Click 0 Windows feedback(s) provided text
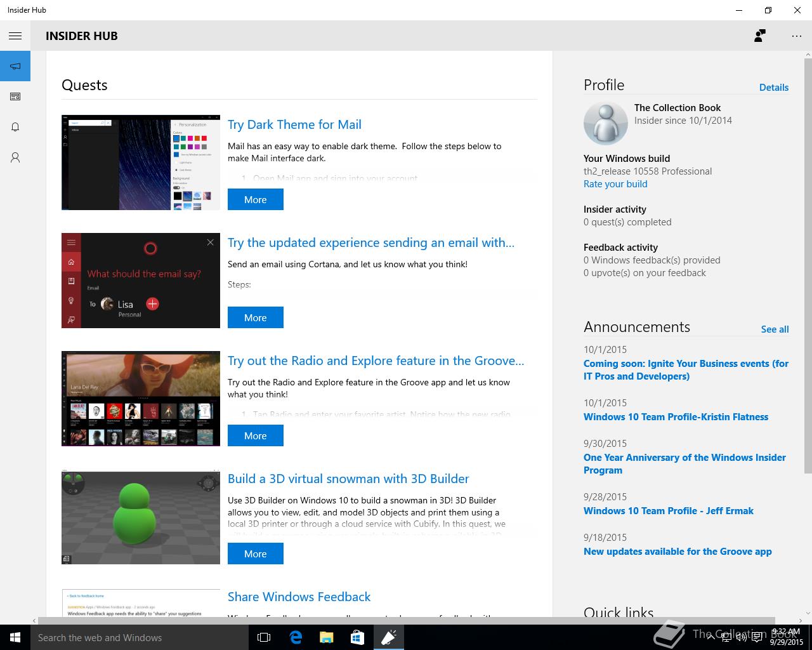The width and height of the screenshot is (812, 650). pos(652,260)
